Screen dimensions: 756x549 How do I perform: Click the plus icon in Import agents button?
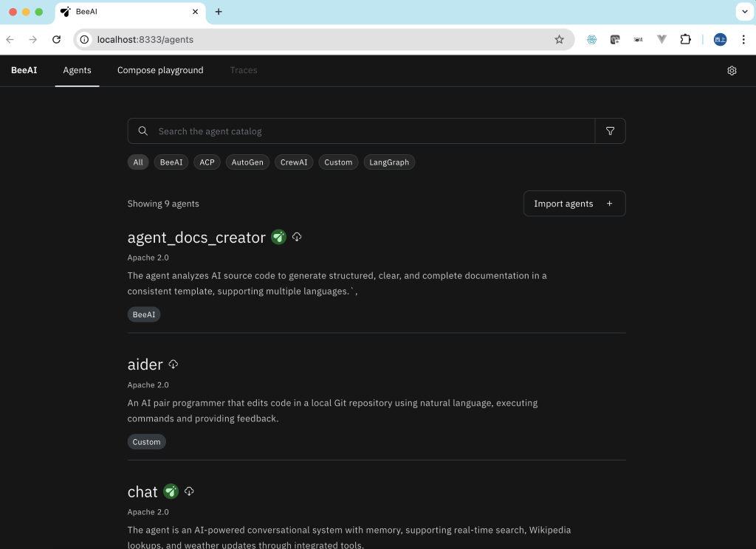pyautogui.click(x=609, y=204)
